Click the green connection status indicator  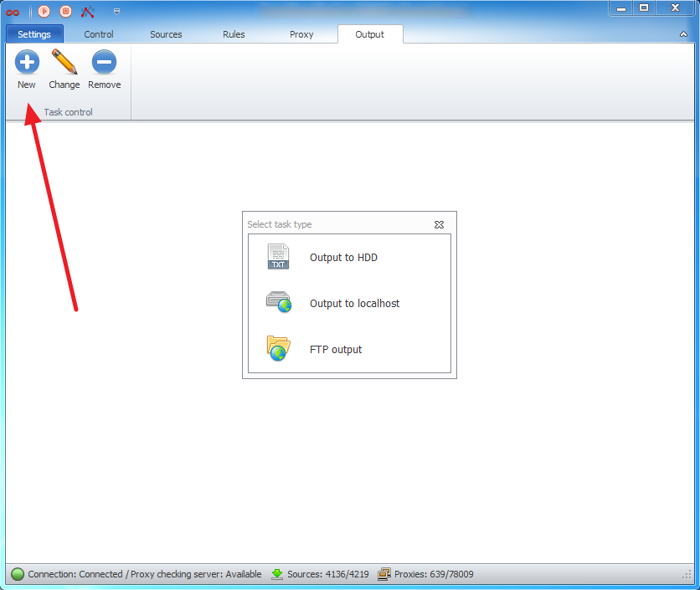click(18, 574)
